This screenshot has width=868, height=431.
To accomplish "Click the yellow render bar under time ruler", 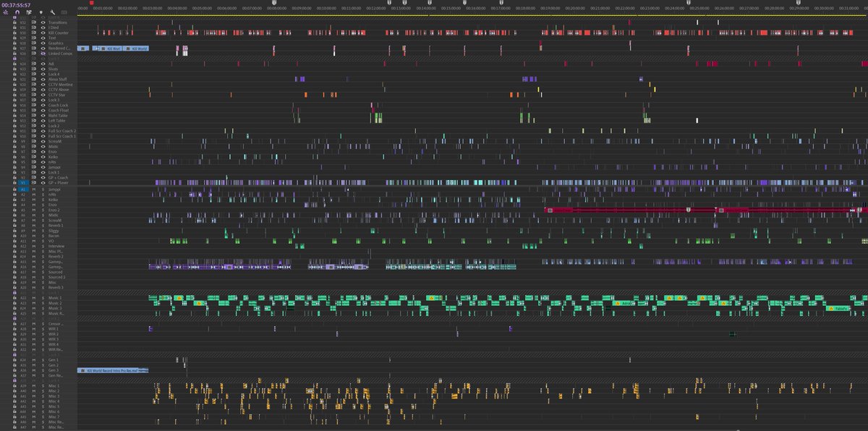I will coord(472,16).
